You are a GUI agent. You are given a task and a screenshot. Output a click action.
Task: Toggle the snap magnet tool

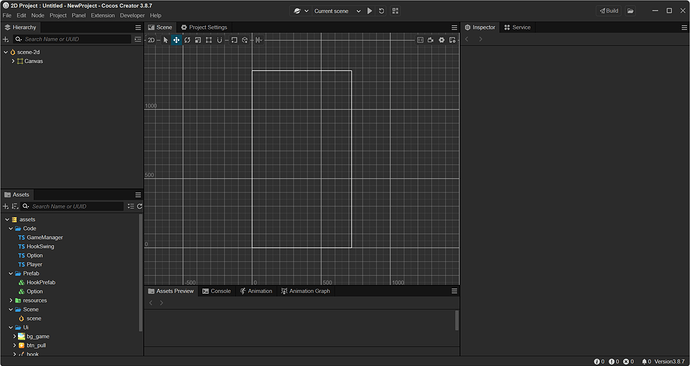click(x=219, y=40)
